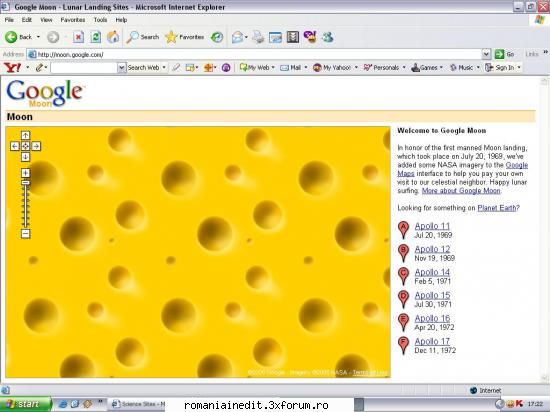Zoom out with minus button
The height and width of the screenshot is (412, 550).
pos(25,234)
